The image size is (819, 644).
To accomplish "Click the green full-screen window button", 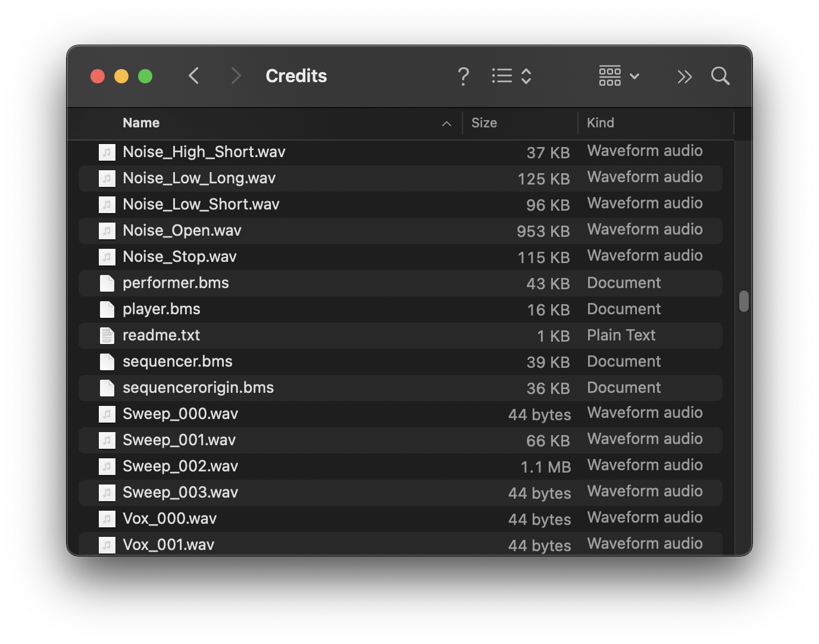I will pos(145,76).
